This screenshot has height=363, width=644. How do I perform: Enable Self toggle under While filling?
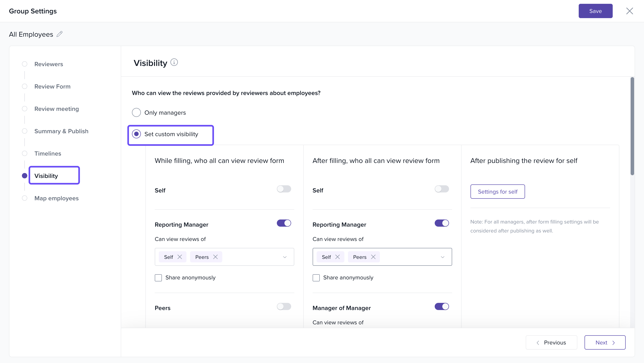[x=284, y=189]
